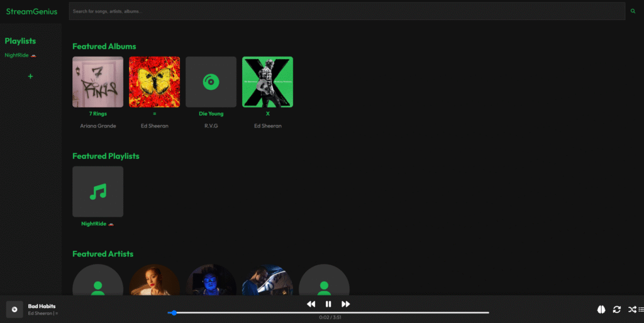Focus the search songs input field

click(x=346, y=11)
